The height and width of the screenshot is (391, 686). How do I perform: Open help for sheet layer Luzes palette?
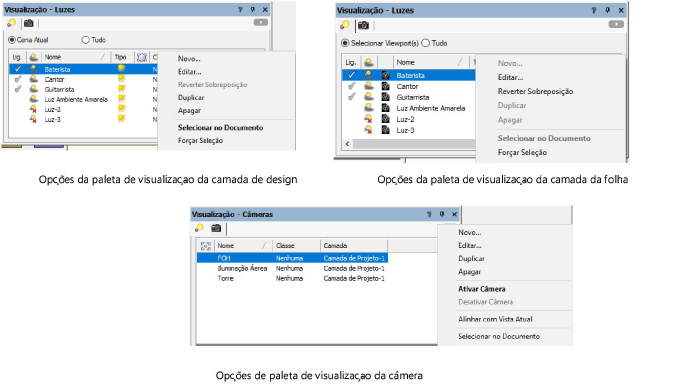(594, 10)
